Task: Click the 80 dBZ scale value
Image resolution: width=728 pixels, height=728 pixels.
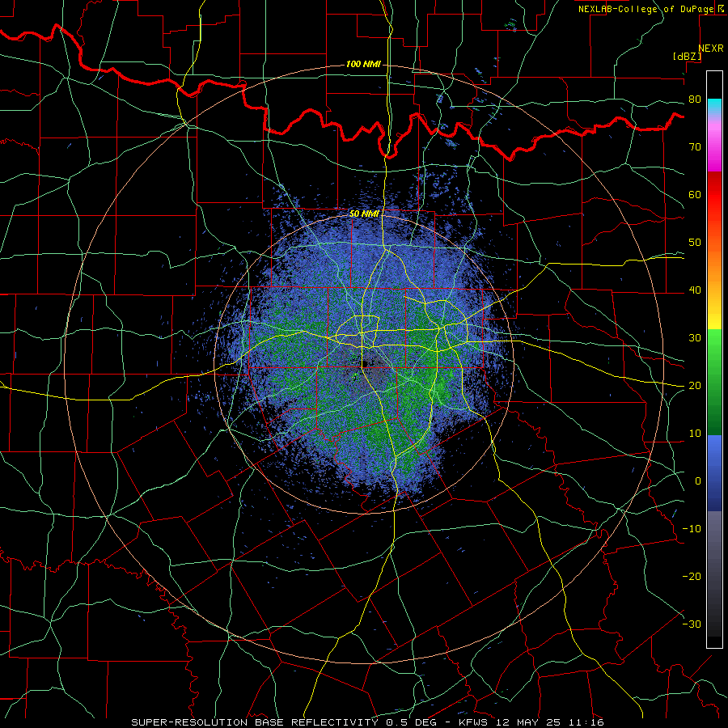Action: click(x=695, y=99)
